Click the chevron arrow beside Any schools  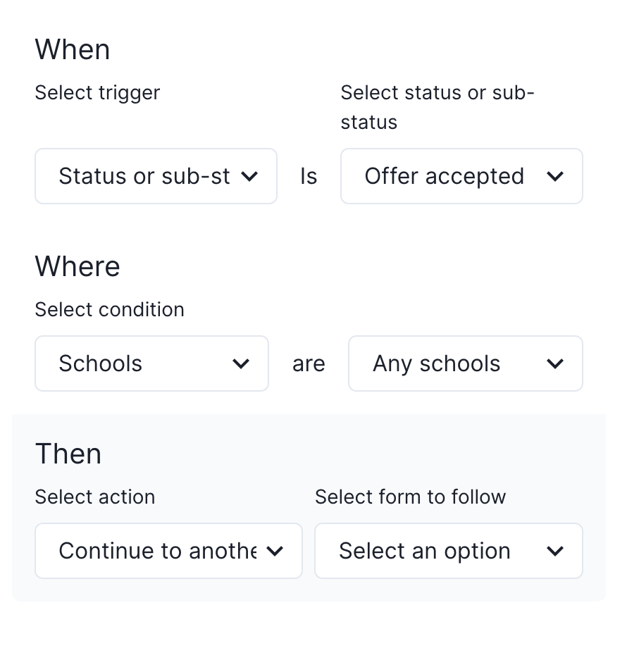(555, 363)
